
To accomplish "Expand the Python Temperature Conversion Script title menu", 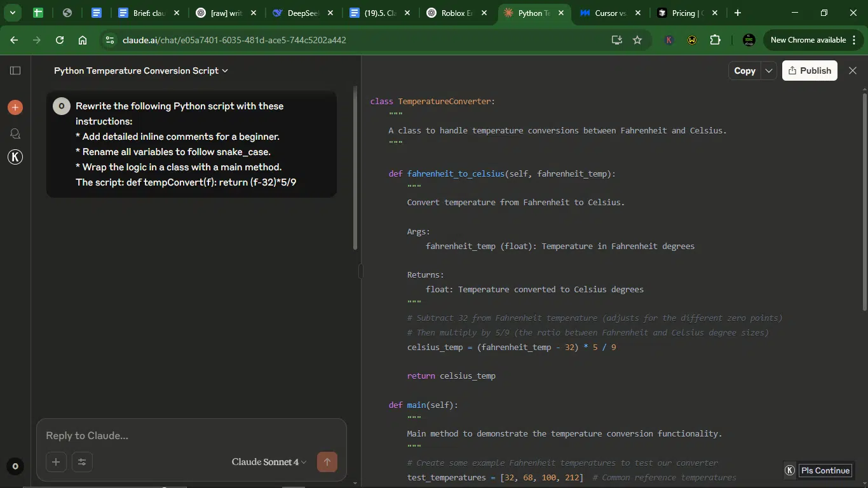I will pyautogui.click(x=141, y=71).
